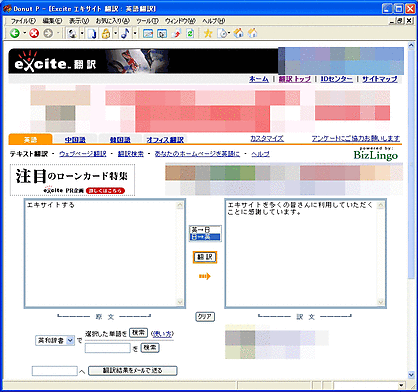Viewport: 418px width, 392px height.
Task: Select 英→日 in the direction list
Action: click(205, 230)
